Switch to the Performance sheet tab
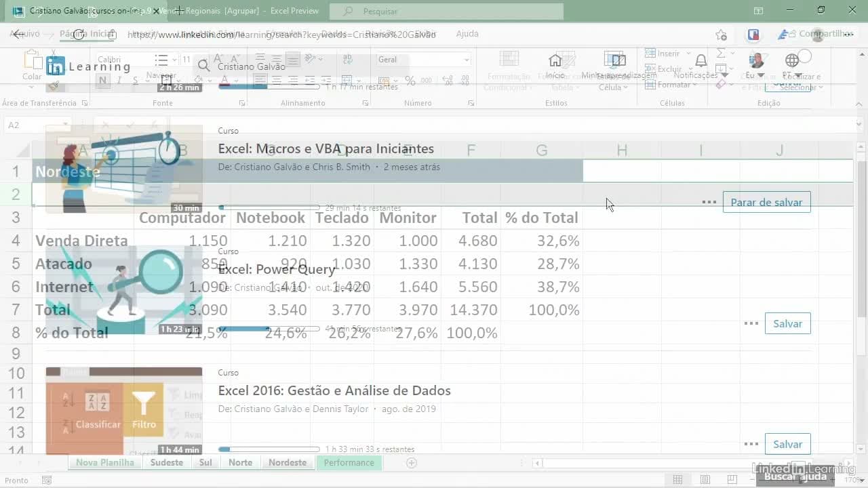 [x=349, y=462]
